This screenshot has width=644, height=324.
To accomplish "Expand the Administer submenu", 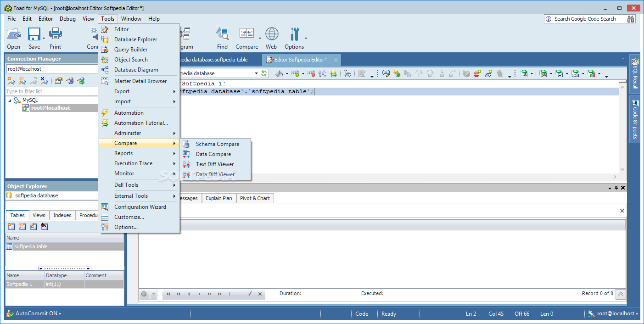I will click(x=138, y=133).
